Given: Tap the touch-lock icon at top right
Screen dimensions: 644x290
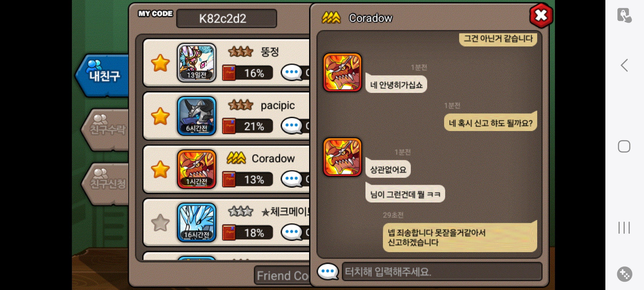Looking at the screenshot, I should [624, 15].
